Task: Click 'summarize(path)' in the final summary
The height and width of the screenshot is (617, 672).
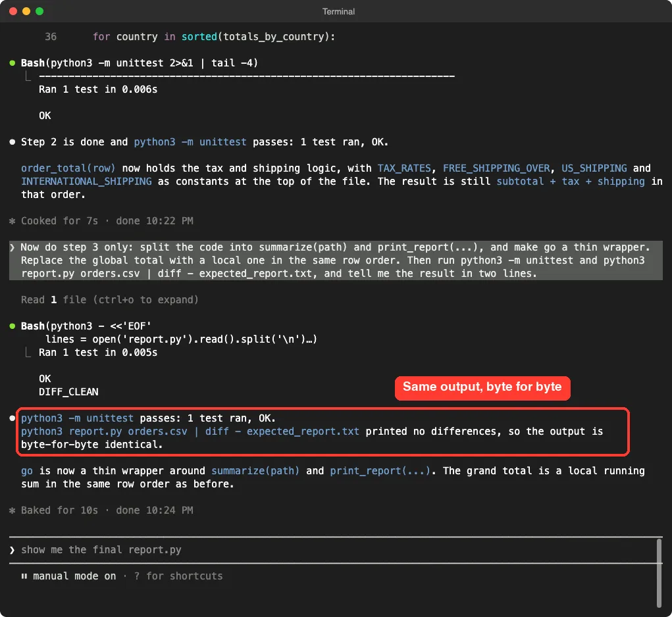Action: pyautogui.click(x=255, y=471)
